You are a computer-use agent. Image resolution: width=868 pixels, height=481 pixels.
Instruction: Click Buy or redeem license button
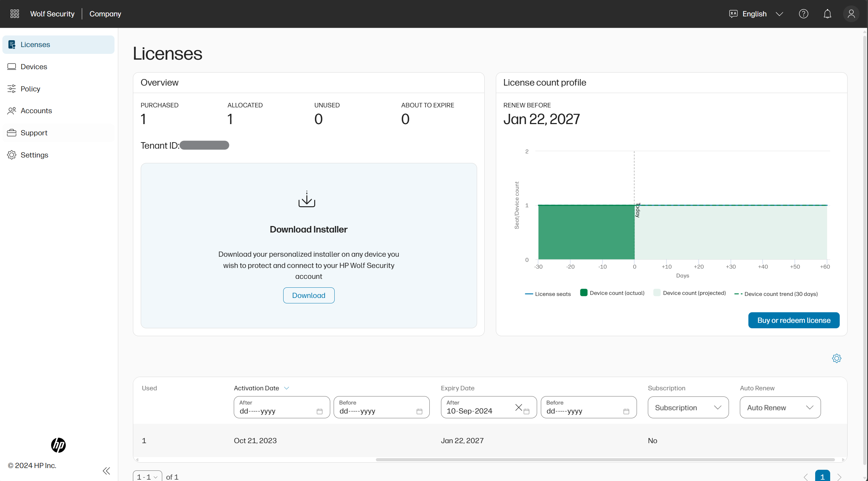pyautogui.click(x=794, y=320)
